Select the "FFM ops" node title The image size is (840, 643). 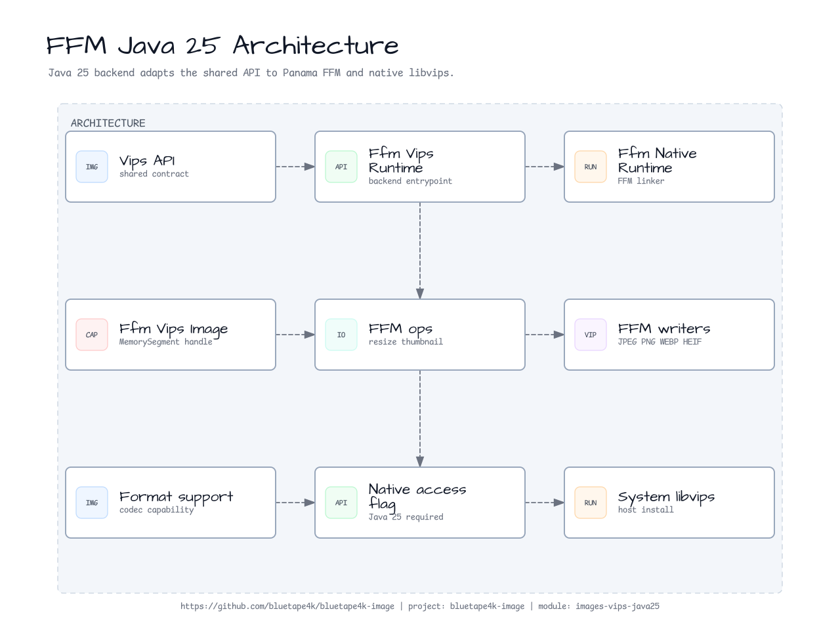tap(400, 329)
